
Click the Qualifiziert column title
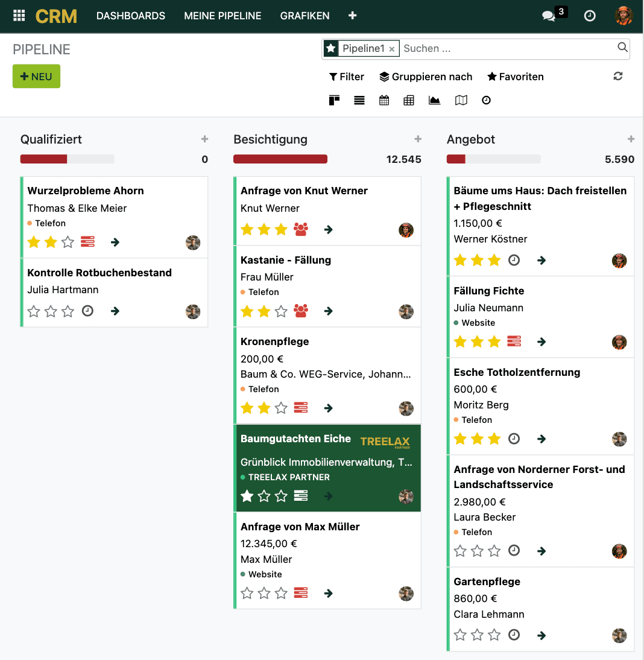[x=51, y=139]
